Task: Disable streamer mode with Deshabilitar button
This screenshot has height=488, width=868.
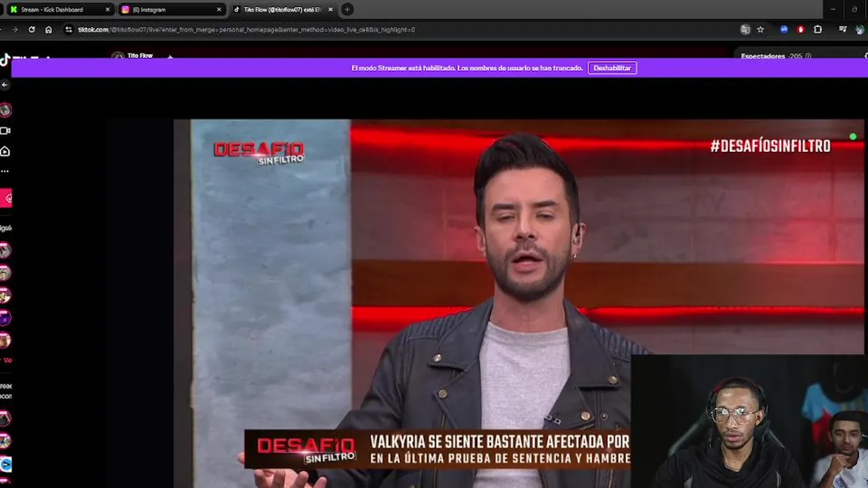Action: click(612, 68)
